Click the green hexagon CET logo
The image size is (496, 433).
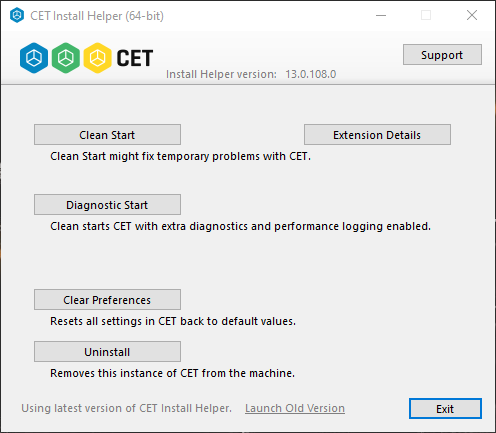click(66, 58)
